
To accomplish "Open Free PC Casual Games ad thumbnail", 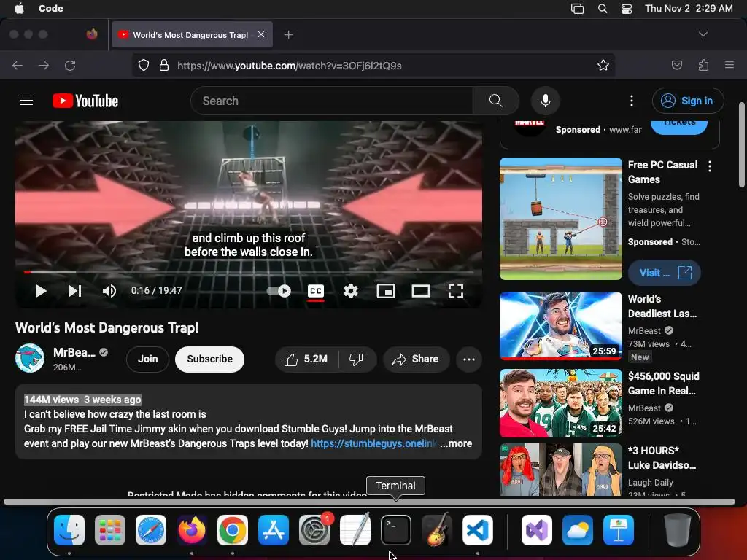I will point(561,219).
